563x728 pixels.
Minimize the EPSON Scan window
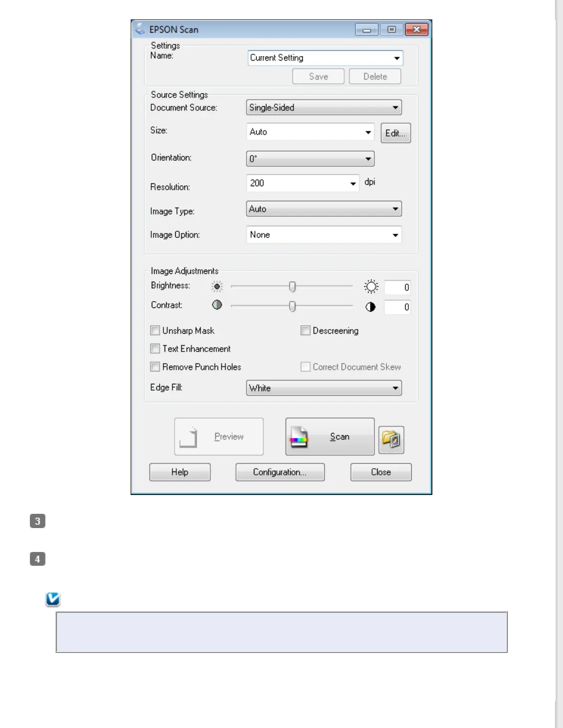pos(367,30)
